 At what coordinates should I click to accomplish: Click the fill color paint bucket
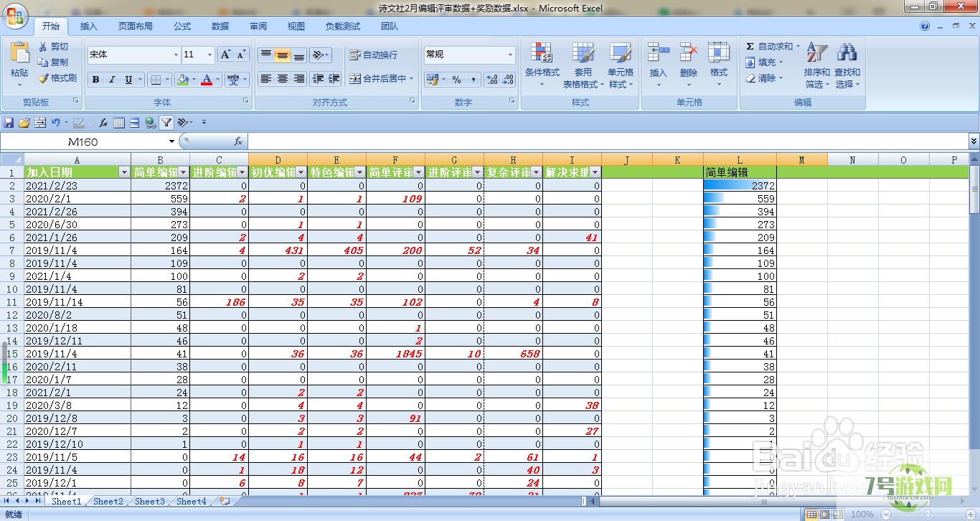183,80
